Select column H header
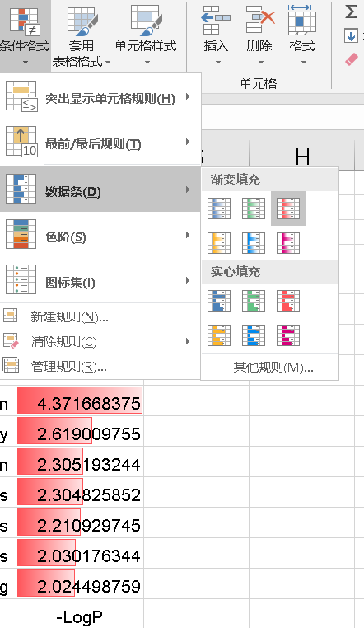This screenshot has width=364, height=628. pos(302,156)
